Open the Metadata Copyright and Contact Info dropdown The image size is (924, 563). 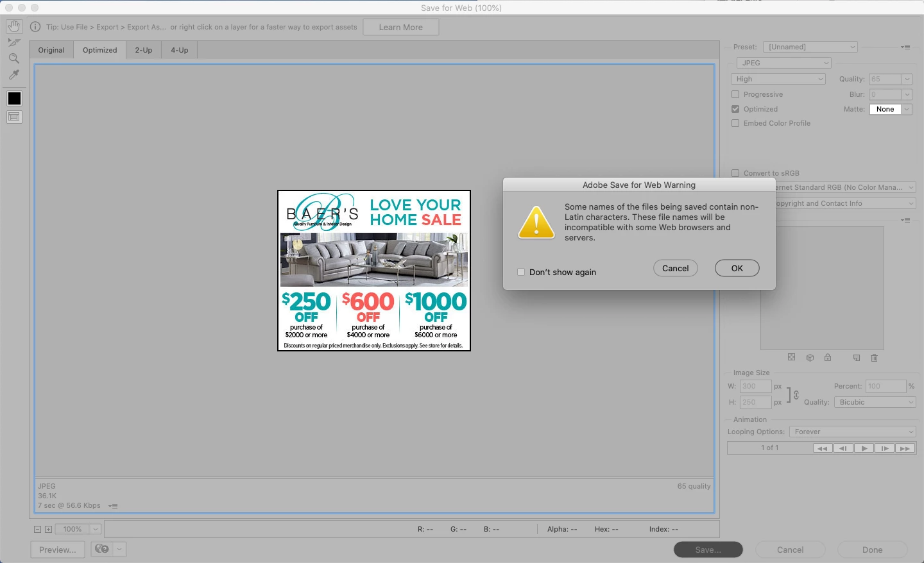point(846,203)
